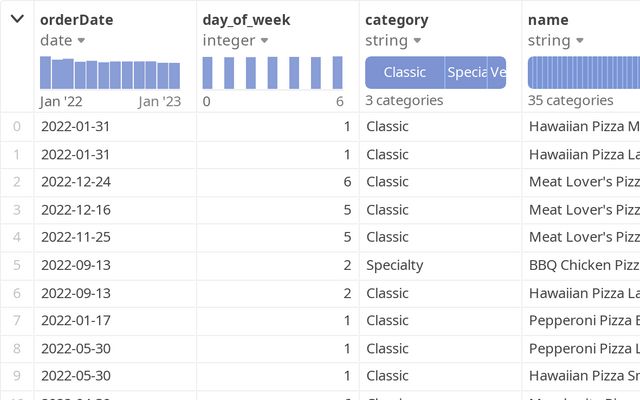Click the day_of_week column header
Screen dimensions: 640x400
click(245, 19)
